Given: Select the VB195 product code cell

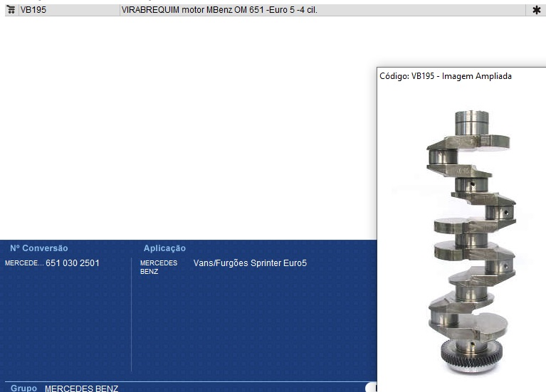Looking at the screenshot, I should point(33,10).
